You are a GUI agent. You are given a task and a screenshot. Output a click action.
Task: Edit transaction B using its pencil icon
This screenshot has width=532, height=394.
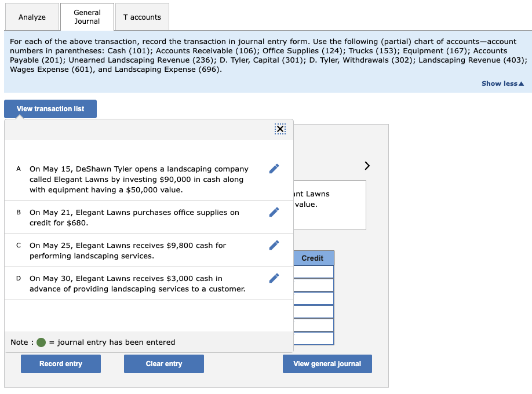273,212
